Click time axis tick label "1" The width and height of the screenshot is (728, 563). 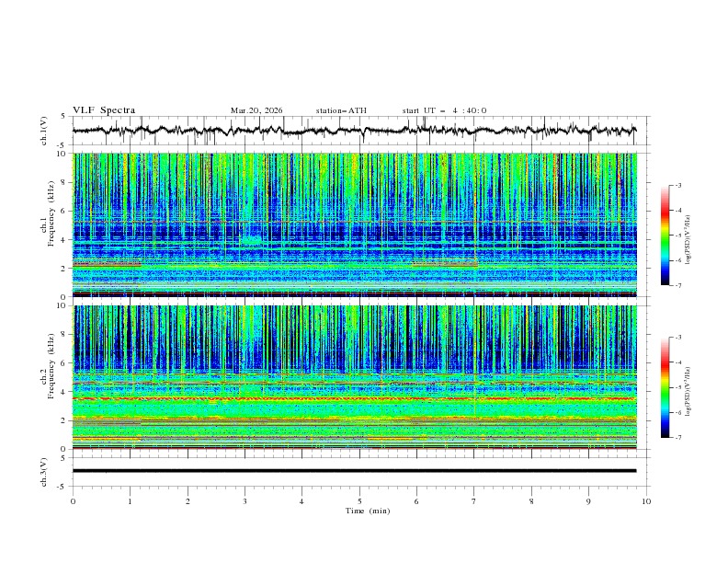[x=130, y=501]
